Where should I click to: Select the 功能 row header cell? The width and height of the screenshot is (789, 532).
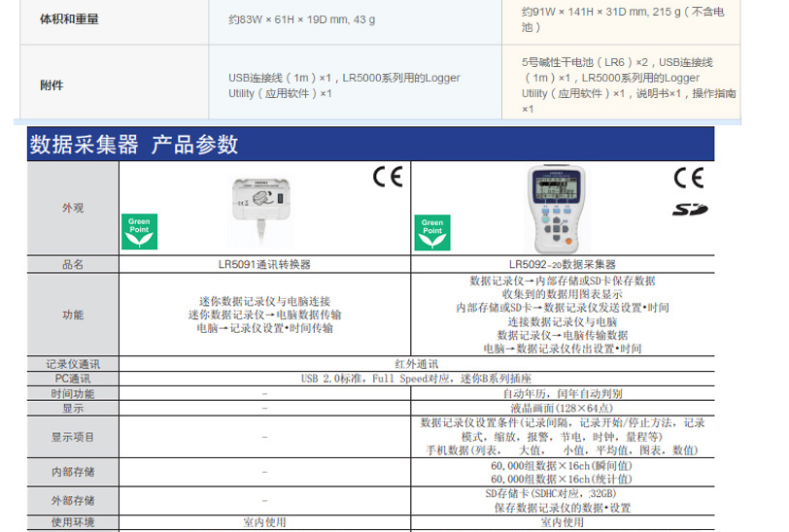point(73,315)
